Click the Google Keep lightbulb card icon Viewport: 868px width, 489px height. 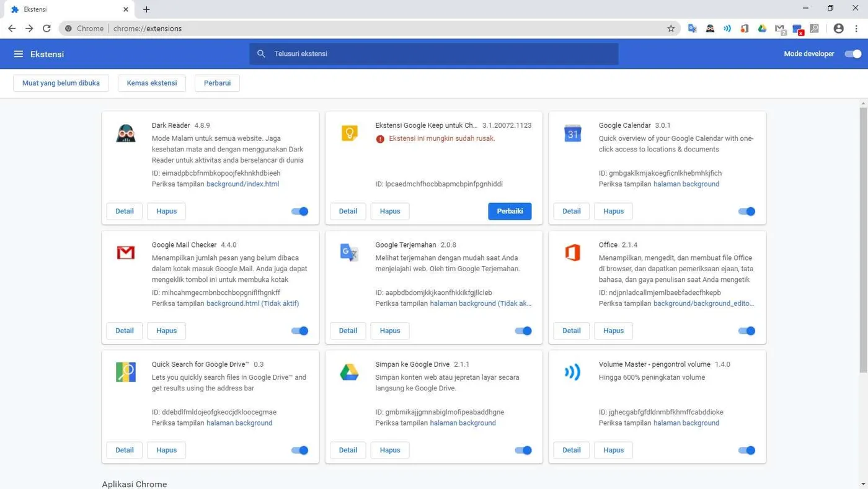click(x=350, y=133)
